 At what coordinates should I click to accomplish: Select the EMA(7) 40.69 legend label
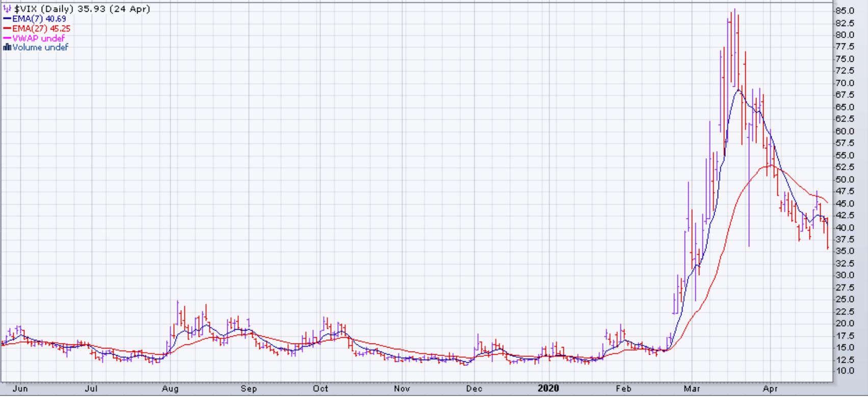(x=39, y=19)
